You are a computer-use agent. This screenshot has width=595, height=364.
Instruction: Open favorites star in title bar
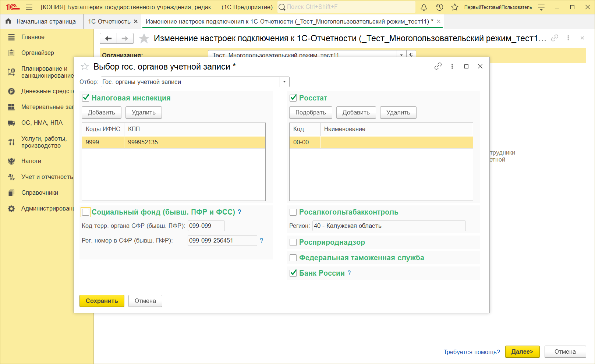[455, 7]
